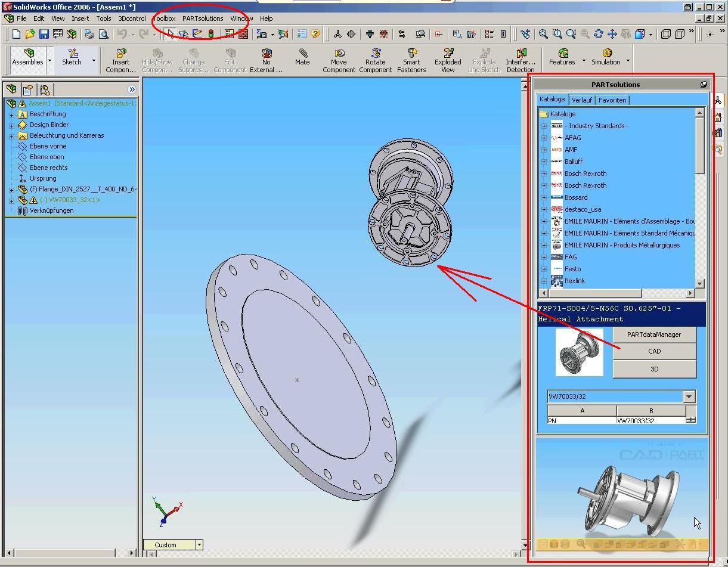The width and height of the screenshot is (728, 567).
Task: Select VW70033_32<1> component
Action: [70, 200]
